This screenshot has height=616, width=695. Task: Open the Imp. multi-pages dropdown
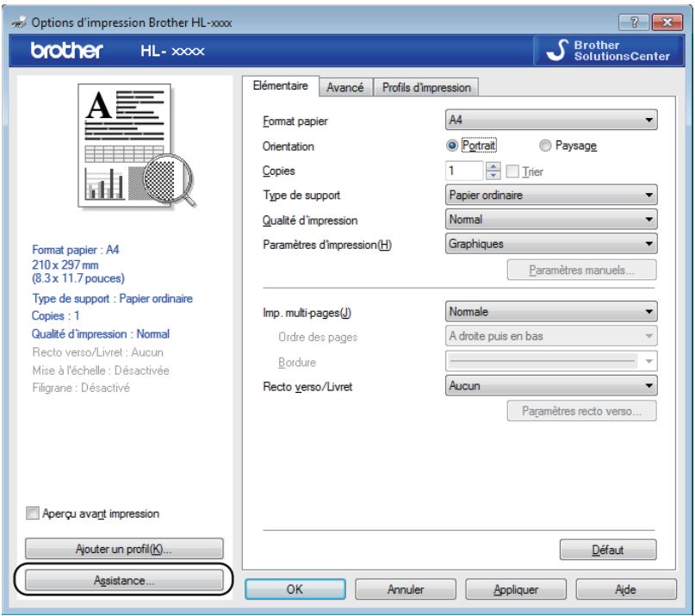pyautogui.click(x=551, y=312)
